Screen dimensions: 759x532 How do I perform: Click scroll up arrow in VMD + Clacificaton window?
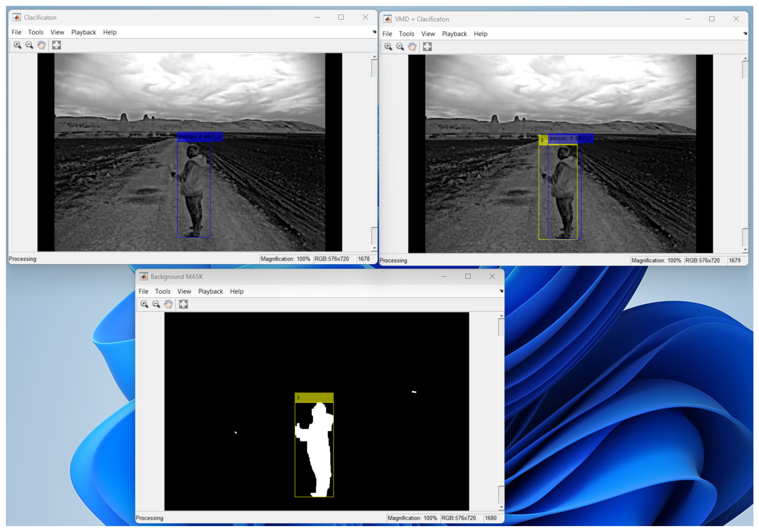coord(745,58)
